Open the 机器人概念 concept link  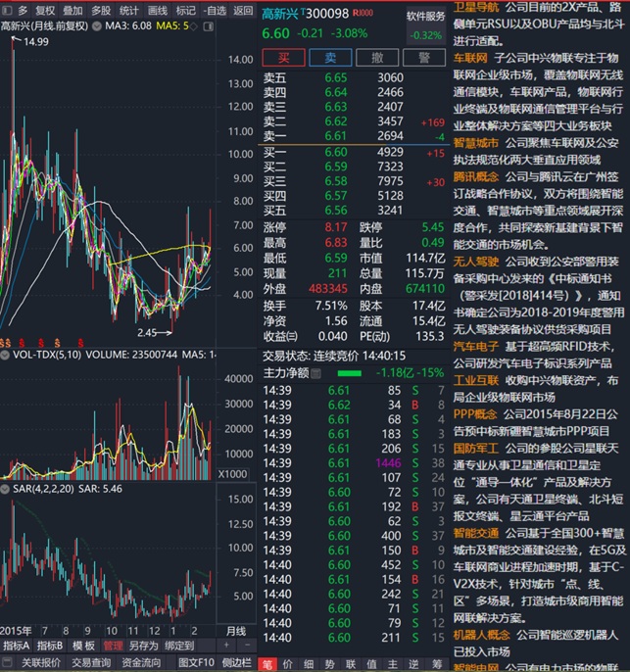[482, 635]
